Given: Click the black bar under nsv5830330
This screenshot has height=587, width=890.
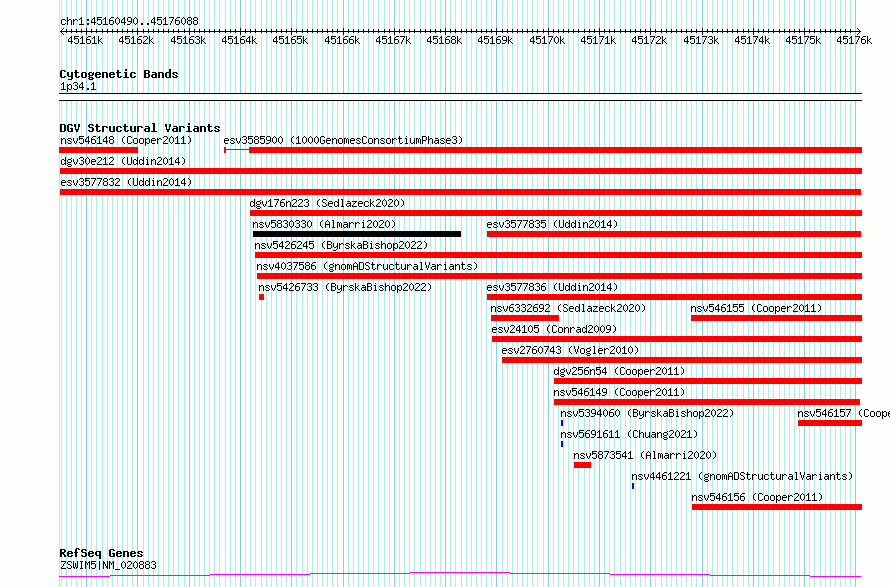Looking at the screenshot, I should click(357, 234).
